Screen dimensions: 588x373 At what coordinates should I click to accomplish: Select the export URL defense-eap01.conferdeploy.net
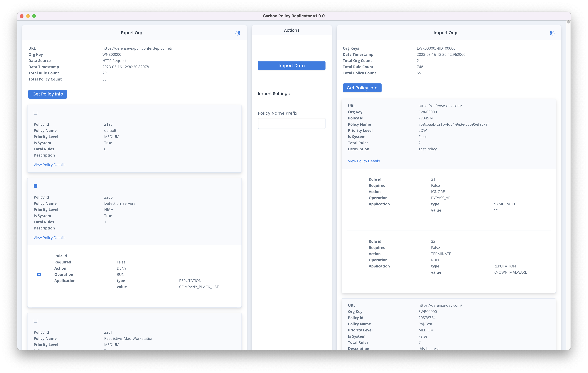(x=137, y=48)
